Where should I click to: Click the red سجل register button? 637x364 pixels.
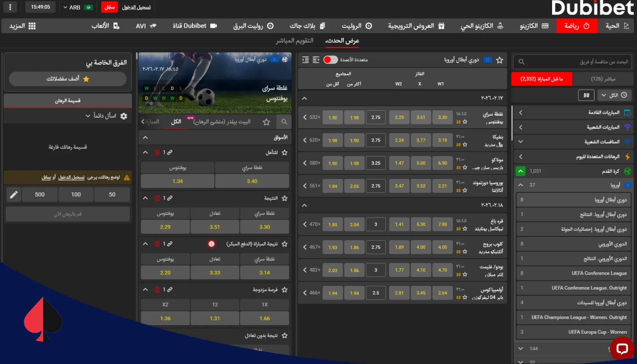click(109, 7)
